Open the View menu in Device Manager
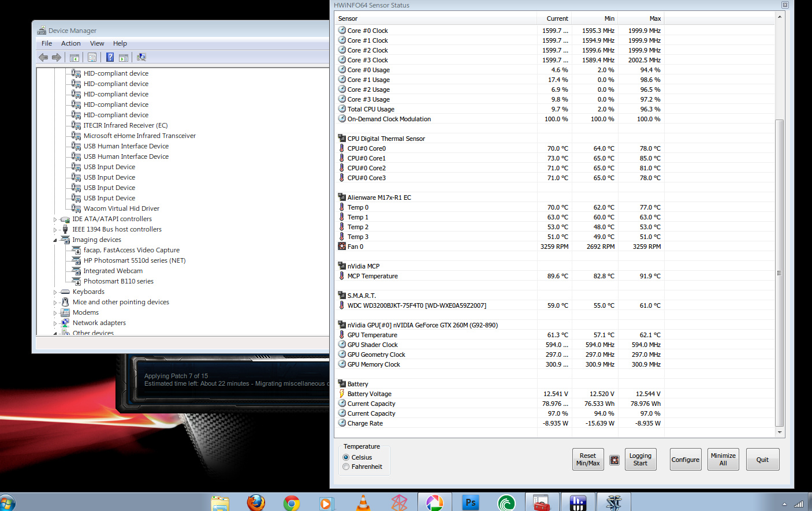The image size is (812, 511). 97,43
